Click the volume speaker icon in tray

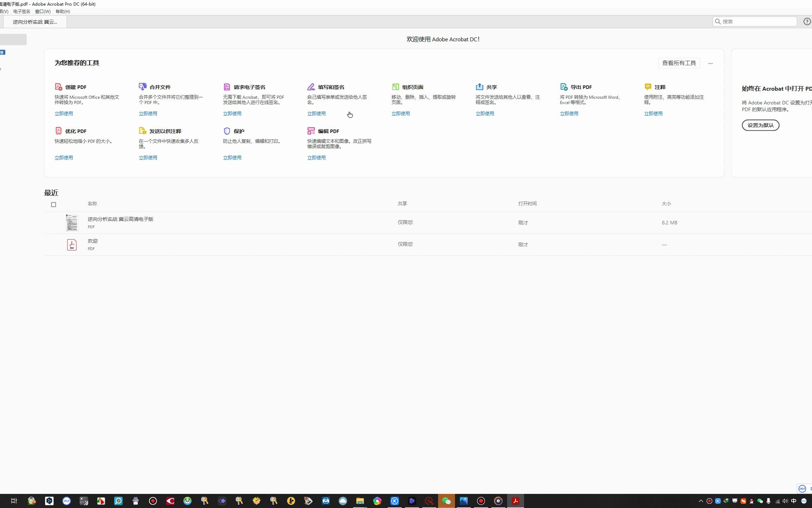click(785, 501)
